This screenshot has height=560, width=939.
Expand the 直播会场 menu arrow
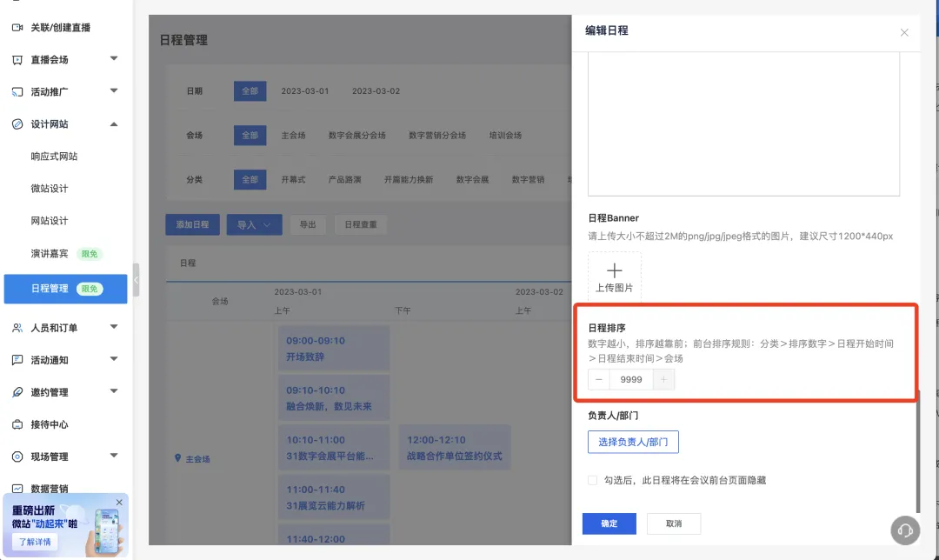pyautogui.click(x=114, y=59)
